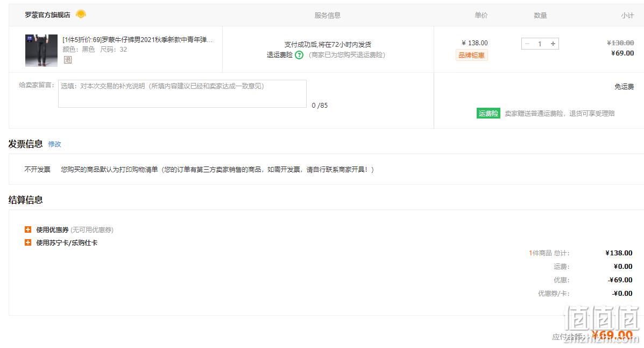This screenshot has width=644, height=348.
Task: Increase quantity with the plus button
Action: (x=553, y=44)
